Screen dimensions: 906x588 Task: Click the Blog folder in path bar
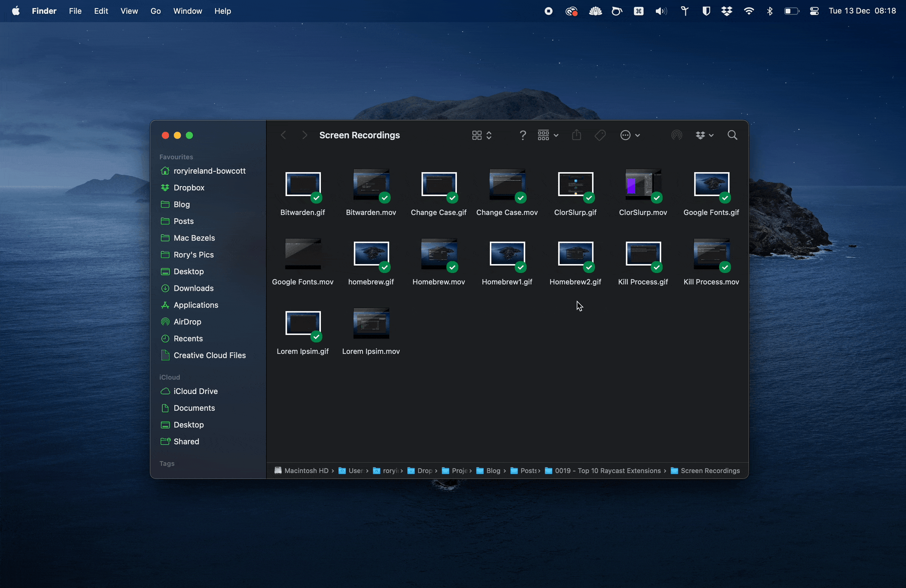click(488, 471)
